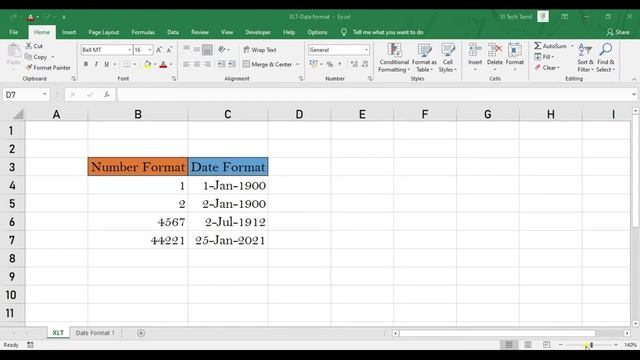Switch to Developer tab
The height and width of the screenshot is (360, 640).
(x=258, y=32)
